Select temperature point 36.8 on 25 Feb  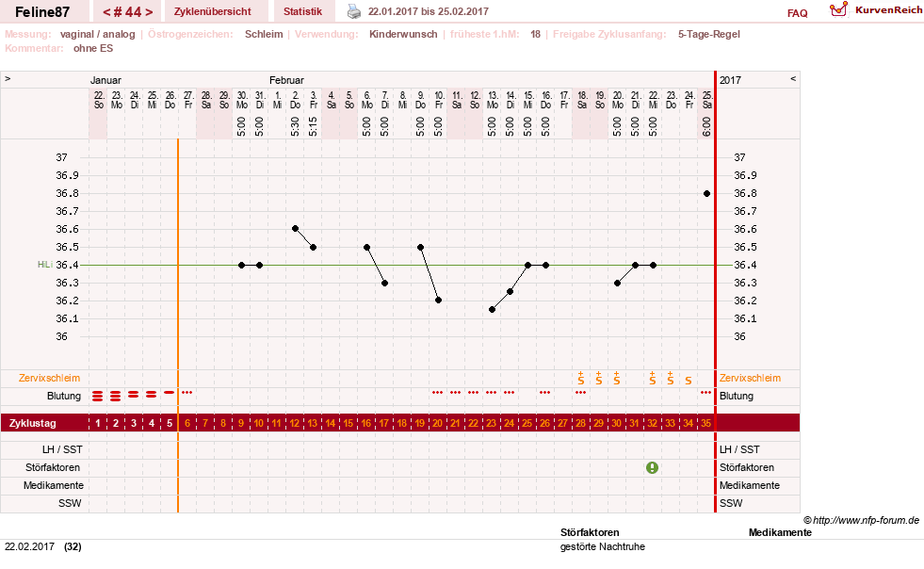[x=706, y=193]
